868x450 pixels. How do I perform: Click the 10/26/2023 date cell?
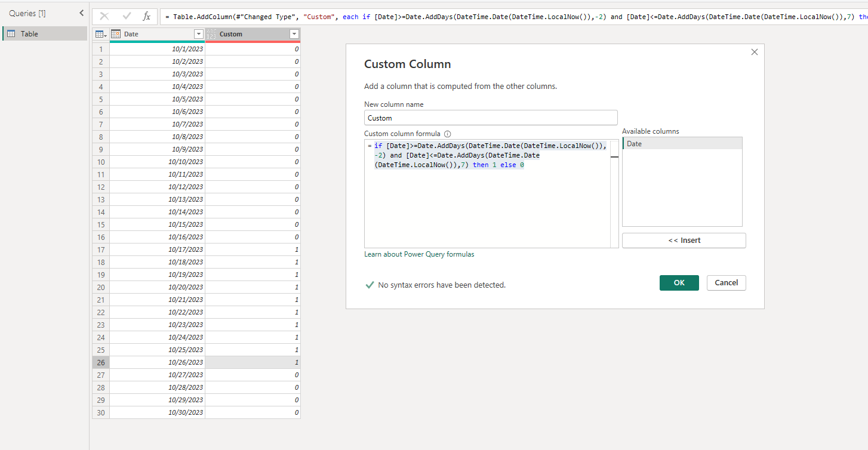pyautogui.click(x=158, y=362)
